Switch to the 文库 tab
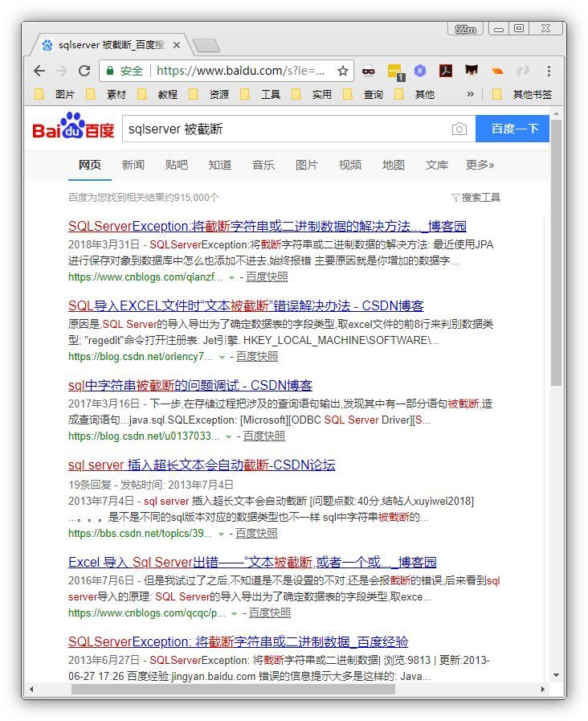Image resolution: width=588 pixels, height=721 pixels. (x=436, y=165)
